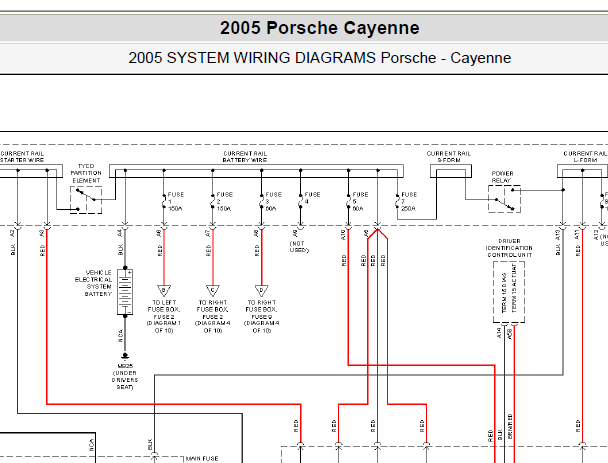Click the "FUSE 2 150A" label
Screen dimensions: 608x463
224,202
